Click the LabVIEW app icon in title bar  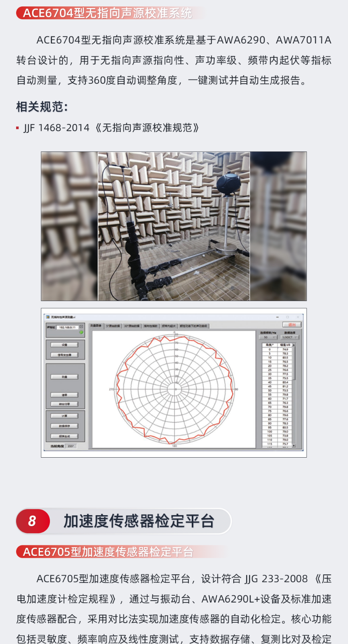pos(48,317)
